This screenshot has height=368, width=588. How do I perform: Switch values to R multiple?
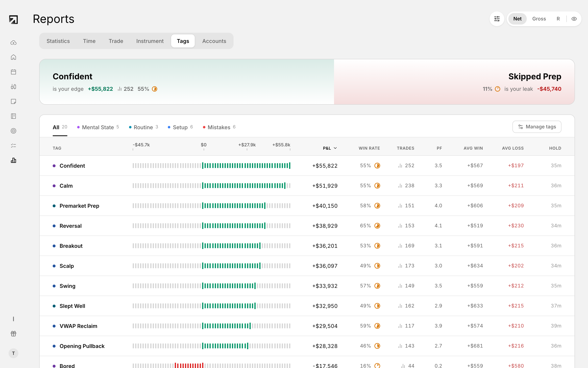coord(558,19)
